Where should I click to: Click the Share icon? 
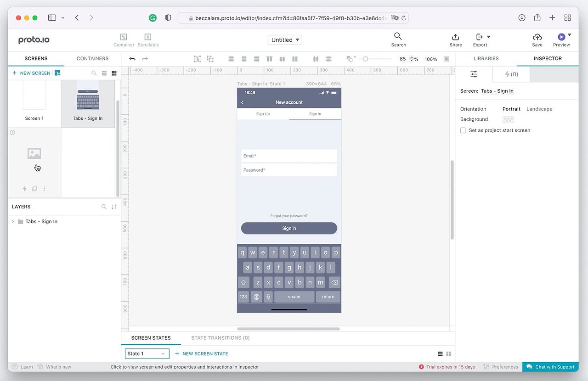[x=455, y=37]
